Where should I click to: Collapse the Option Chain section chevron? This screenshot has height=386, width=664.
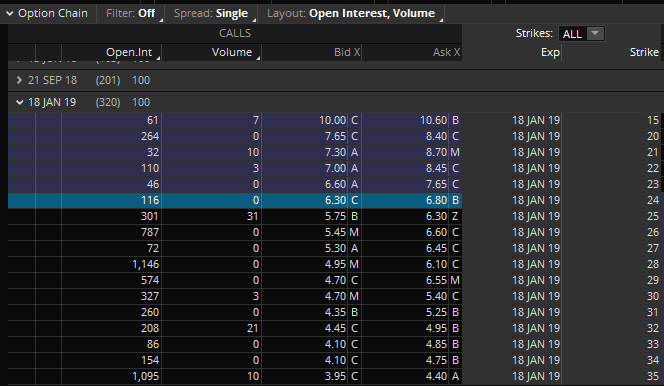9,14
